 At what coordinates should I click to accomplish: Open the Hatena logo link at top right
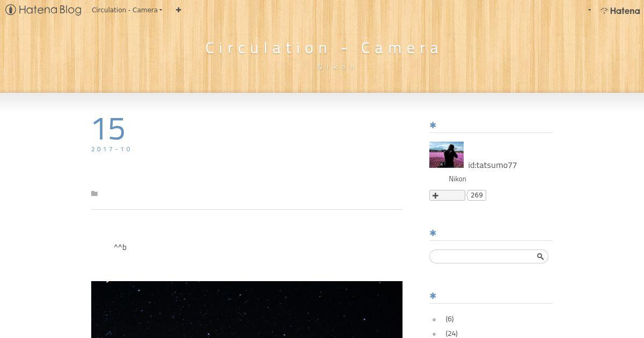[620, 10]
